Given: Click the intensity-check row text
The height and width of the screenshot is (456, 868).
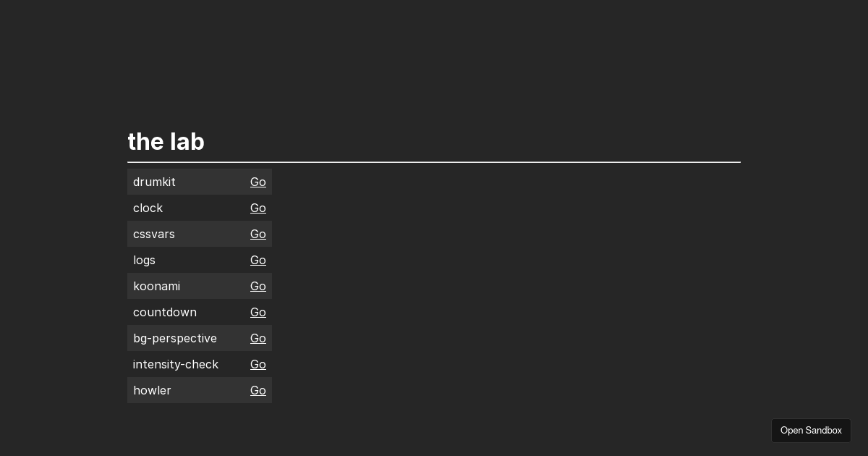Looking at the screenshot, I should click(176, 364).
